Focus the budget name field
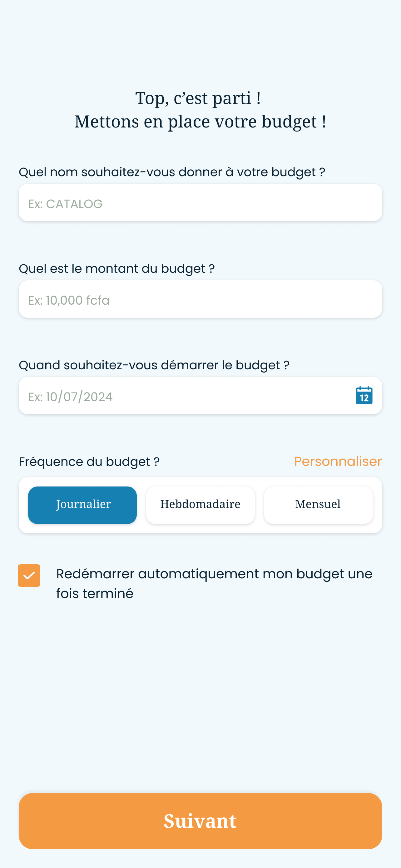Screen dimensions: 401x868 pyautogui.click(x=200, y=202)
